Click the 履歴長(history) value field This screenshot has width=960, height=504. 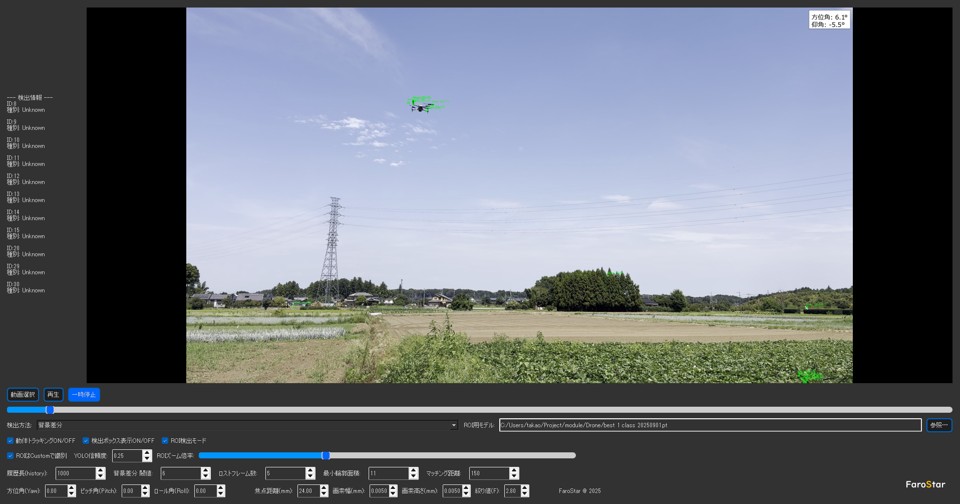point(75,473)
